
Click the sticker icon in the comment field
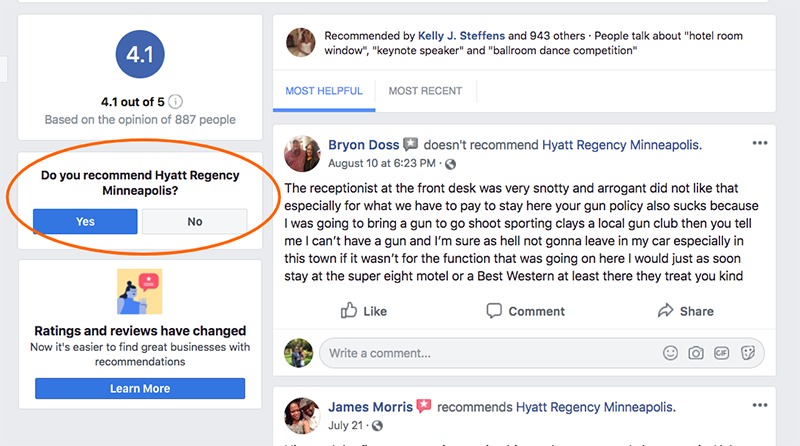(748, 353)
